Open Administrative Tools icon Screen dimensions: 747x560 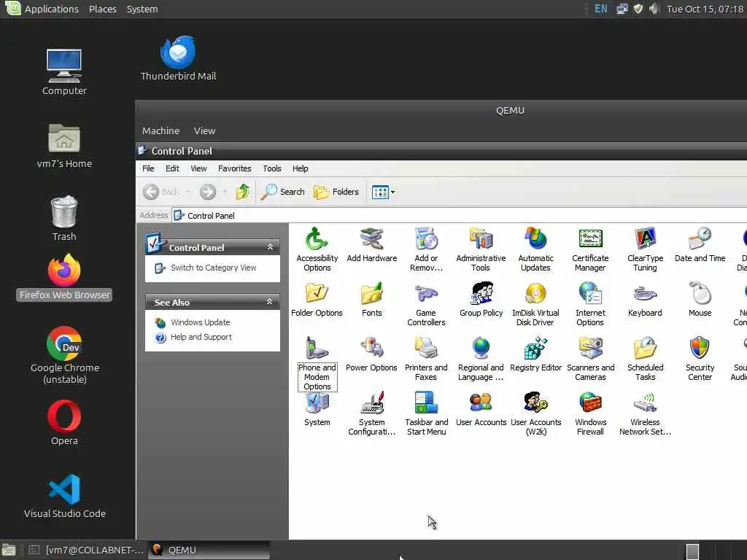tap(481, 249)
